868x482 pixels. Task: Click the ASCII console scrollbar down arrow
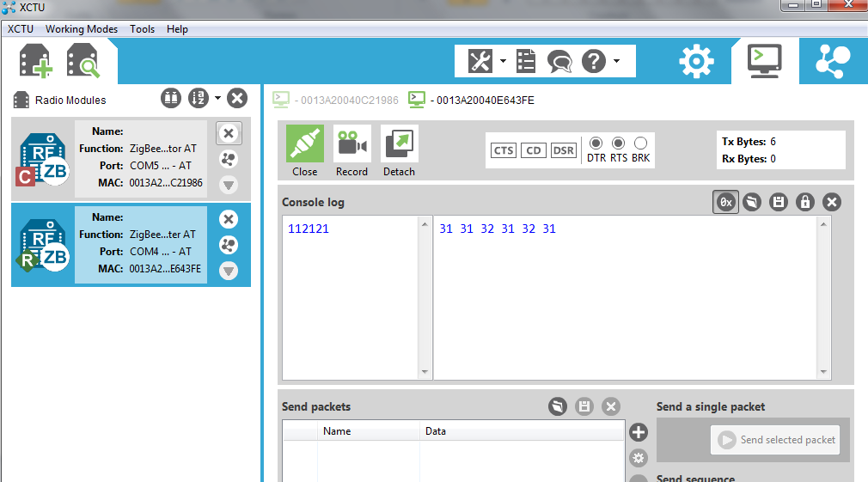pos(425,372)
